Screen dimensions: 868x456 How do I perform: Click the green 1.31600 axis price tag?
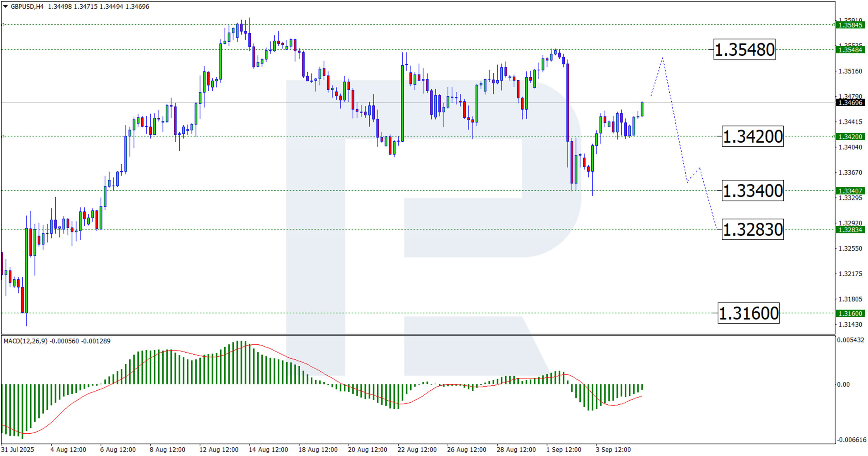point(850,314)
